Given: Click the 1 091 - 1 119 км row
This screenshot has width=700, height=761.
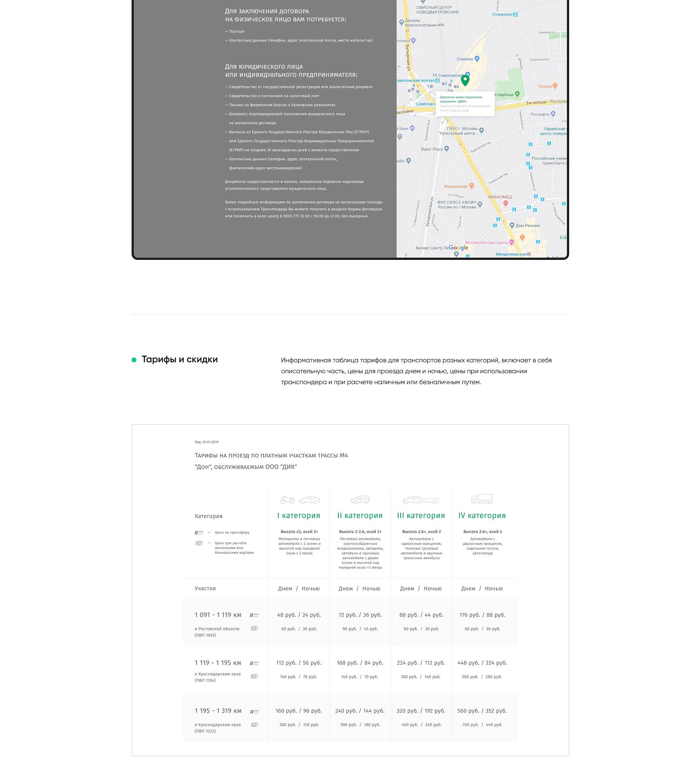Looking at the screenshot, I should click(218, 615).
